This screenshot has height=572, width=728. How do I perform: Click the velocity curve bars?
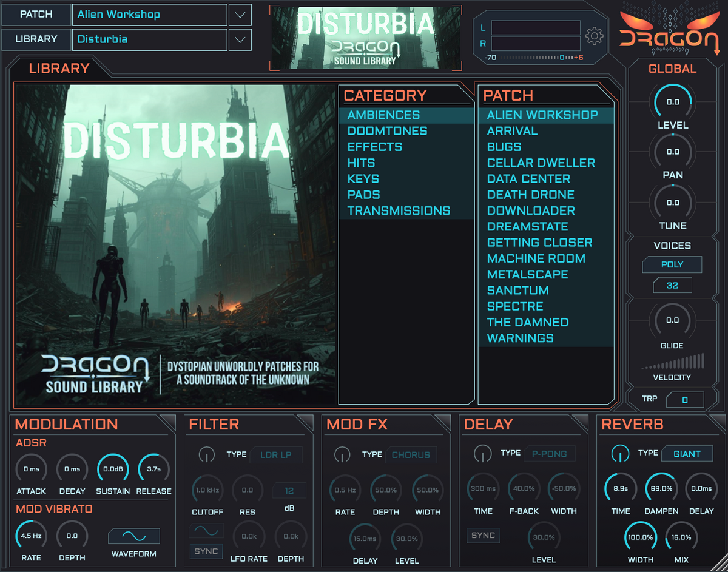[672, 362]
